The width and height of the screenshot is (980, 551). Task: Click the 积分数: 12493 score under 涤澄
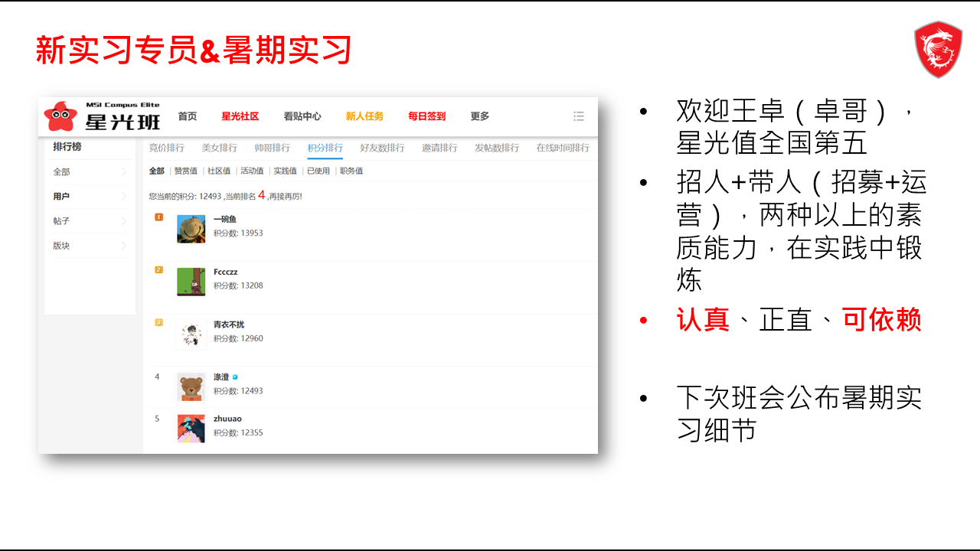(x=238, y=391)
